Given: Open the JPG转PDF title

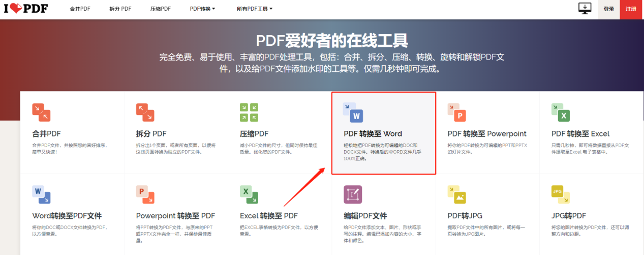Looking at the screenshot, I should point(569,216).
